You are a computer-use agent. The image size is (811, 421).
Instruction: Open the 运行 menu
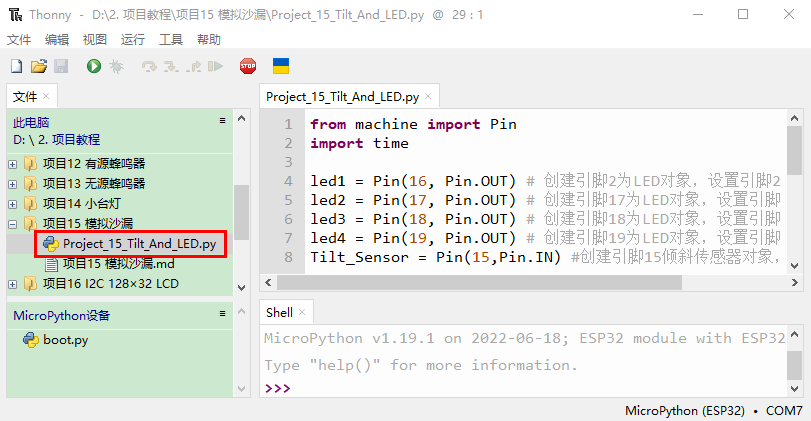point(132,40)
